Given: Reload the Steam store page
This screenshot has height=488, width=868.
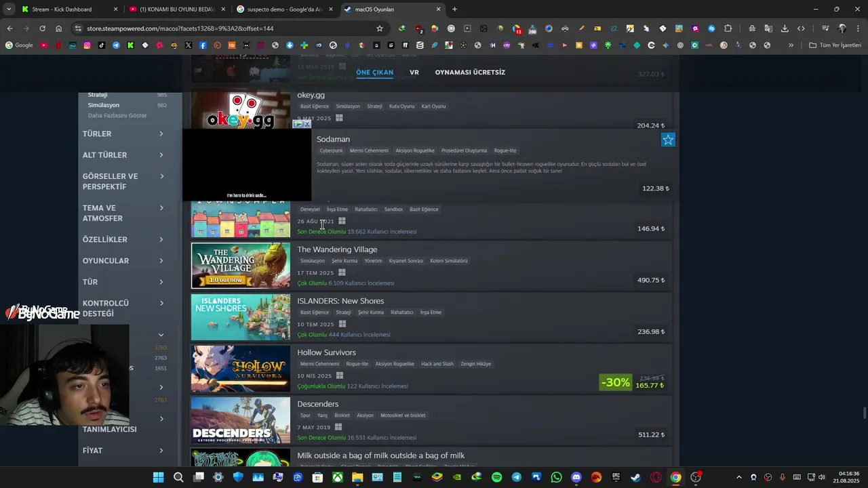Looking at the screenshot, I should 42,28.
